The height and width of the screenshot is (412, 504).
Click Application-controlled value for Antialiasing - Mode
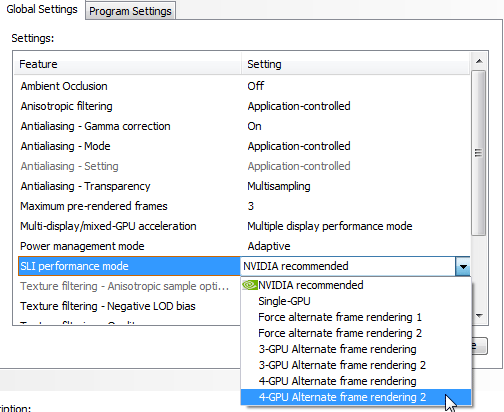point(299,146)
